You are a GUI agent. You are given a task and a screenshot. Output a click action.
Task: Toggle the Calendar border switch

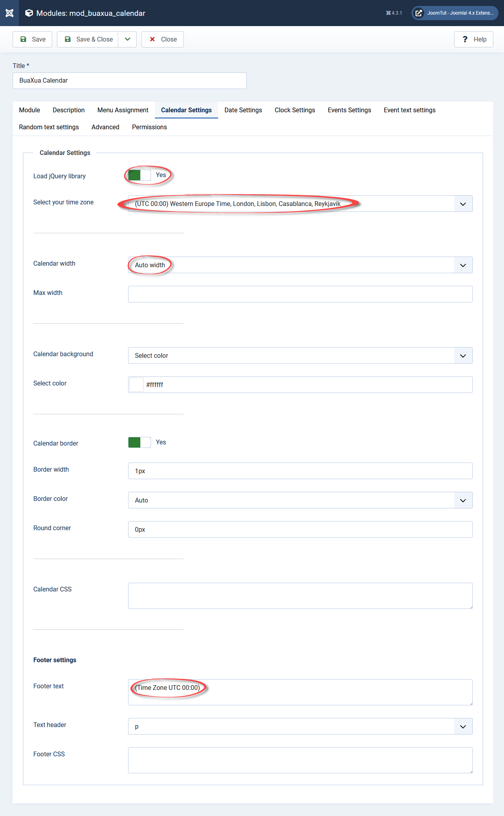[x=140, y=442]
